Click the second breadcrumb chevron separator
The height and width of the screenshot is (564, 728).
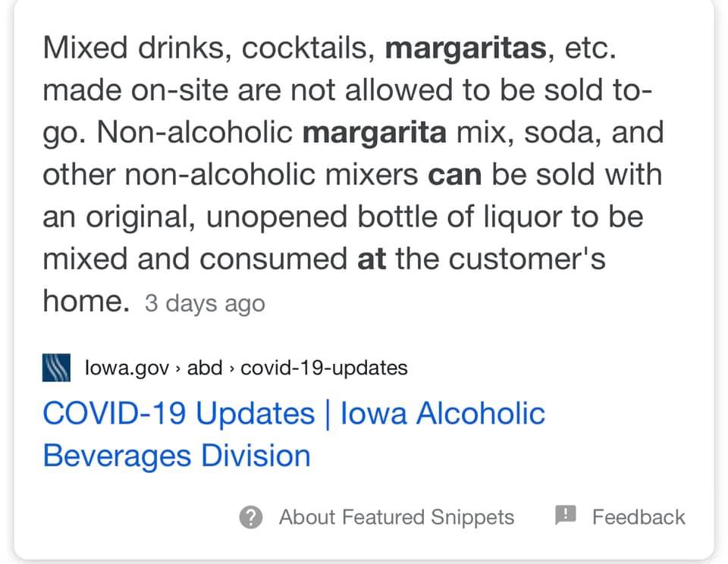click(x=232, y=369)
